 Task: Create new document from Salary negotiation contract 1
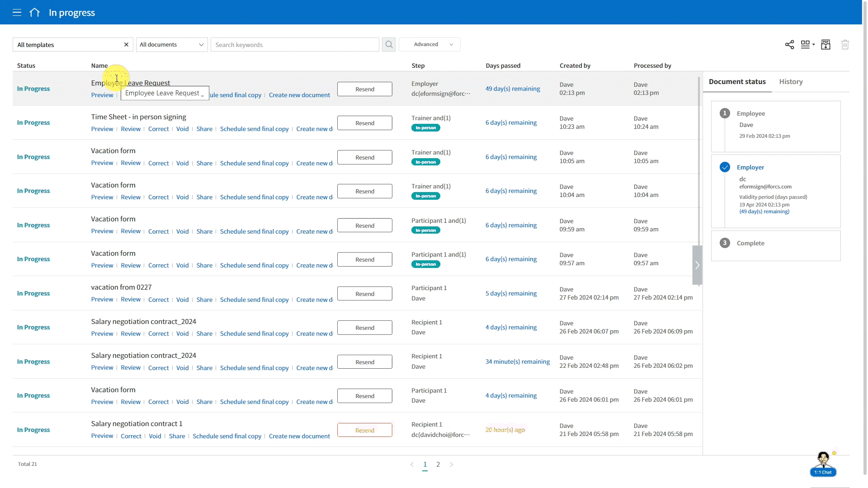click(x=299, y=436)
